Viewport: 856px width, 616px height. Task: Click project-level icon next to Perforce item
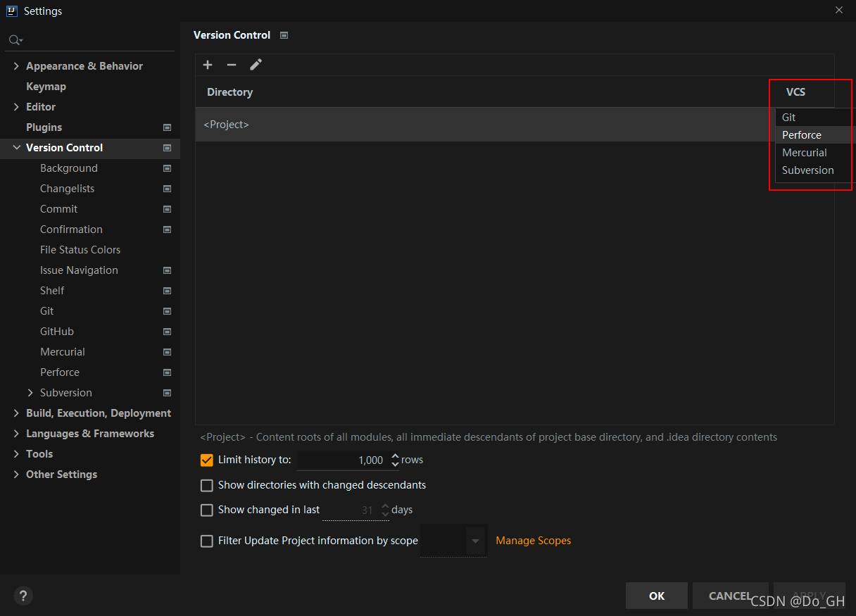click(167, 372)
